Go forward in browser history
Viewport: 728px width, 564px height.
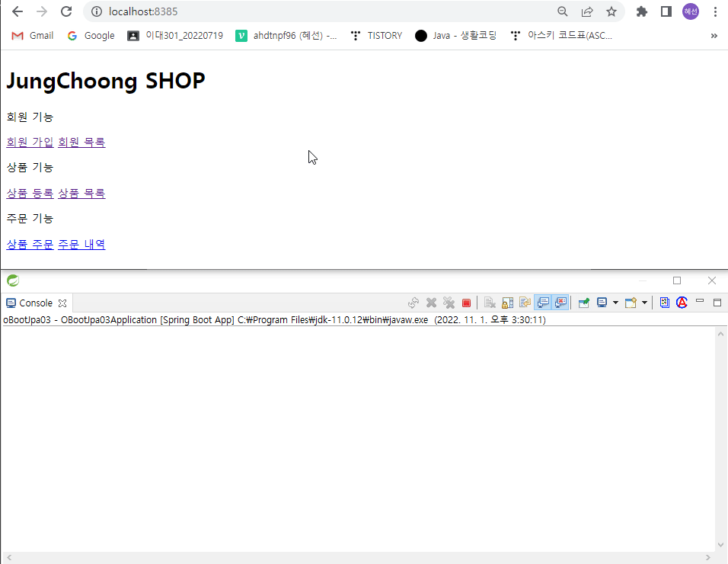(x=42, y=11)
